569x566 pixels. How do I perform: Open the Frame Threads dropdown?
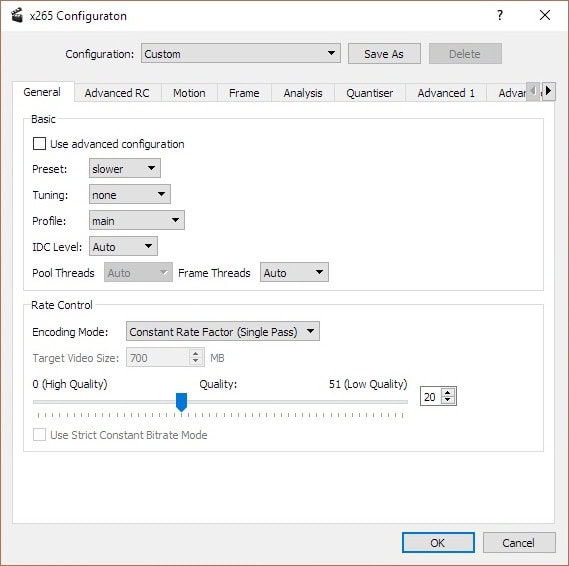pos(294,273)
